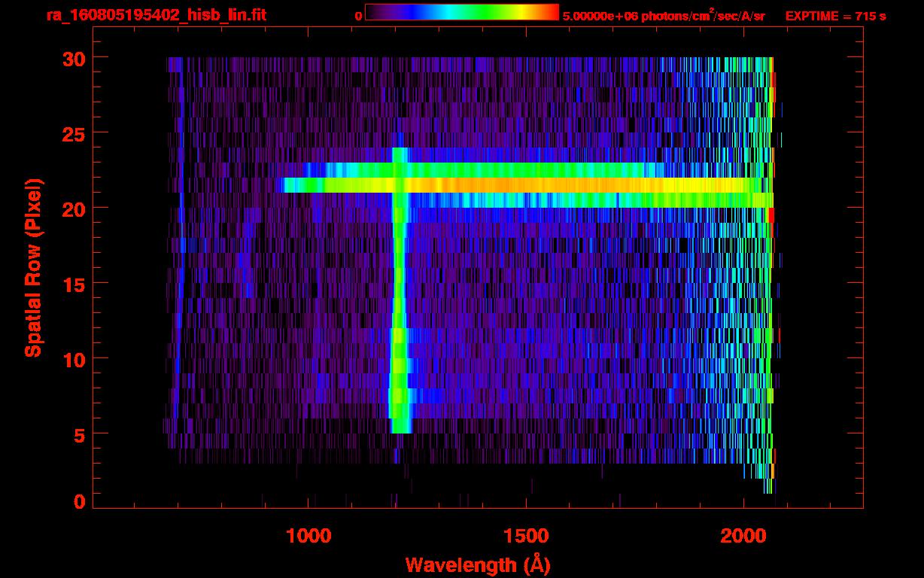
Task: Click the filename ra_160805195402_hisb_lin.fit
Action: tap(157, 15)
